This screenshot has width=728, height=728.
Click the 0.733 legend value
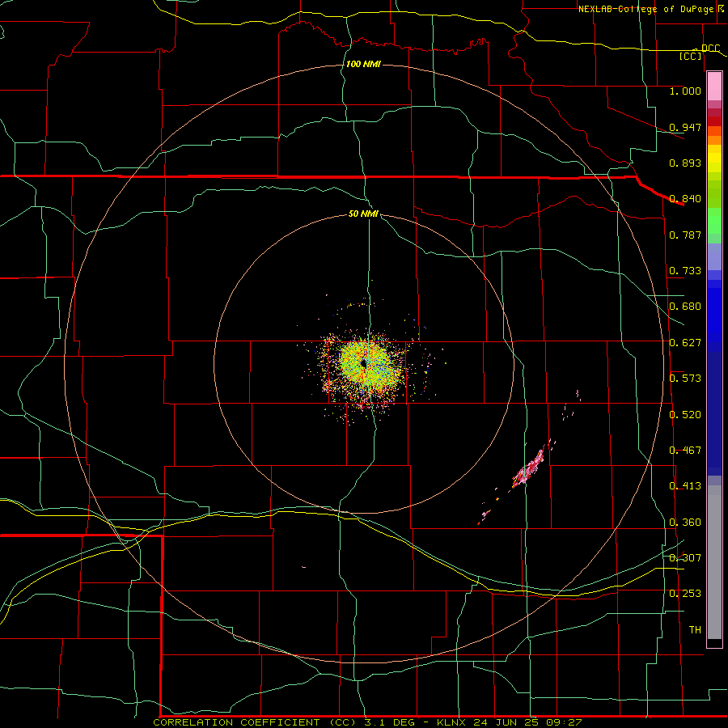685,271
